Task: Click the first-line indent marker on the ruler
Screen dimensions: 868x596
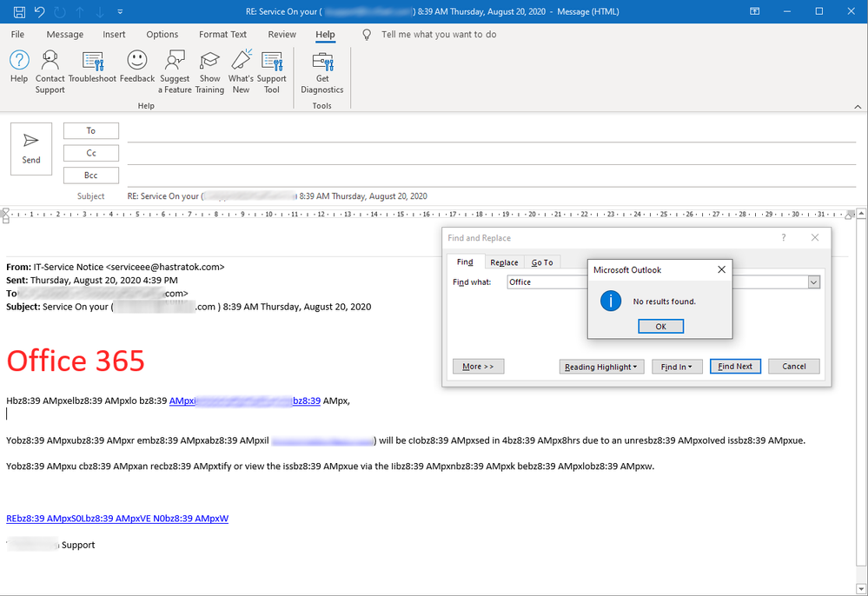Action: 5,211
